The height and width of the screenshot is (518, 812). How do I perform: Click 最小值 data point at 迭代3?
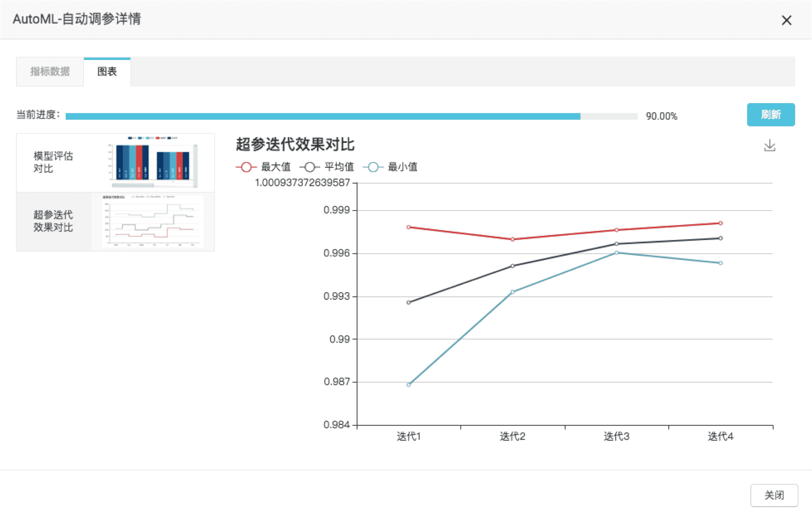click(x=616, y=253)
